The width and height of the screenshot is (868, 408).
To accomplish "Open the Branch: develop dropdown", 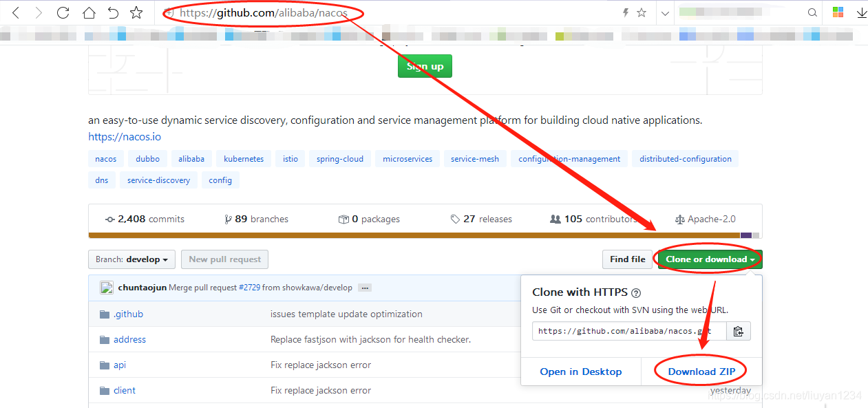I will pyautogui.click(x=131, y=259).
